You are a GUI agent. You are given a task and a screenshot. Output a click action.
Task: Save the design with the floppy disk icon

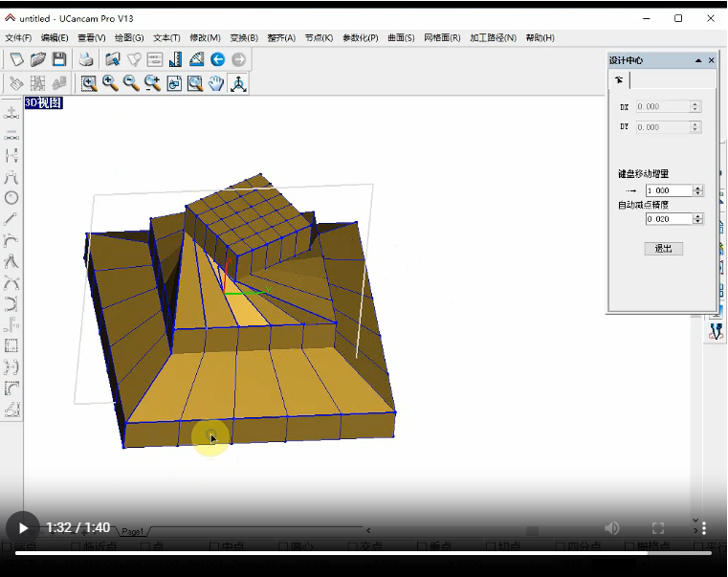click(59, 59)
